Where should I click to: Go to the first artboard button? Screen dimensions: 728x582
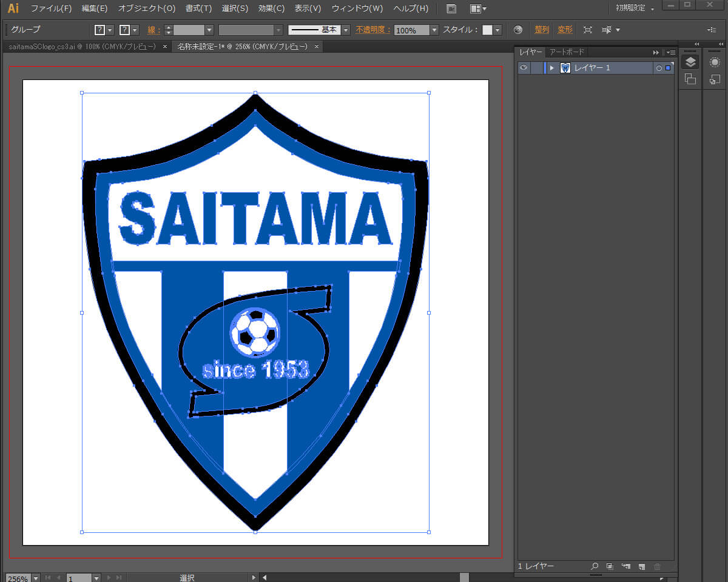pyautogui.click(x=49, y=578)
